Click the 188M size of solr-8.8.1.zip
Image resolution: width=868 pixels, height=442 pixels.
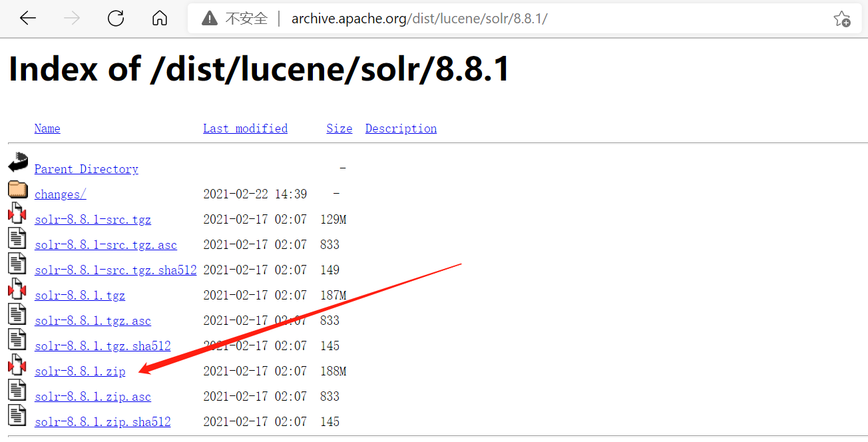[333, 371]
